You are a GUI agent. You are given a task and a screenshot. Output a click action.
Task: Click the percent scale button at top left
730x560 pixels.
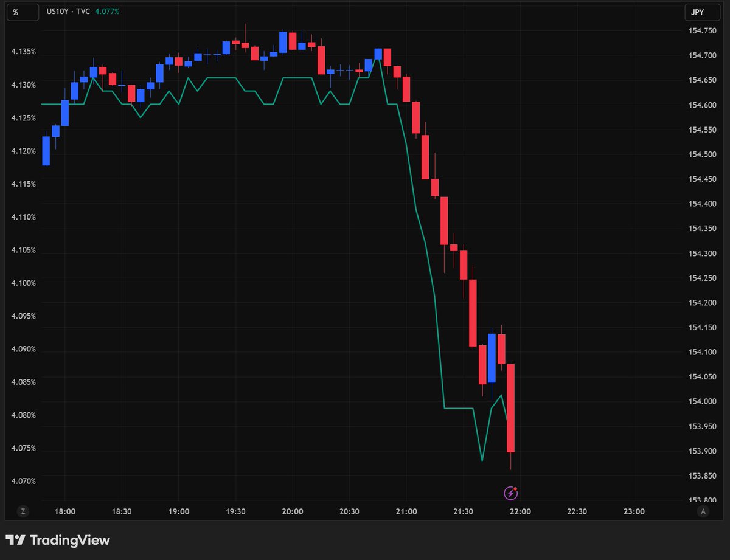(x=23, y=12)
